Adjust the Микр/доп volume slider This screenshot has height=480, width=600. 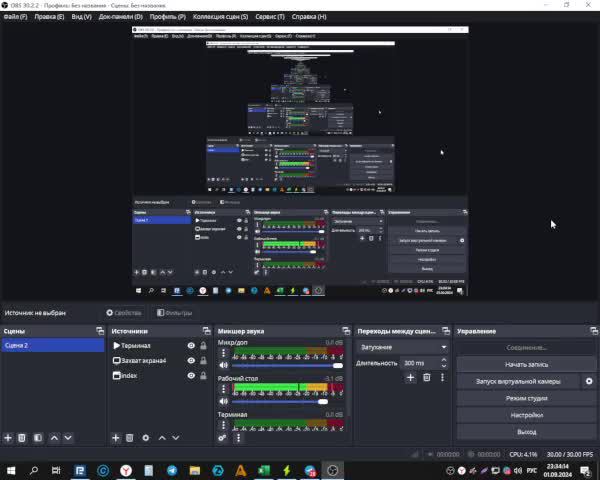287,366
